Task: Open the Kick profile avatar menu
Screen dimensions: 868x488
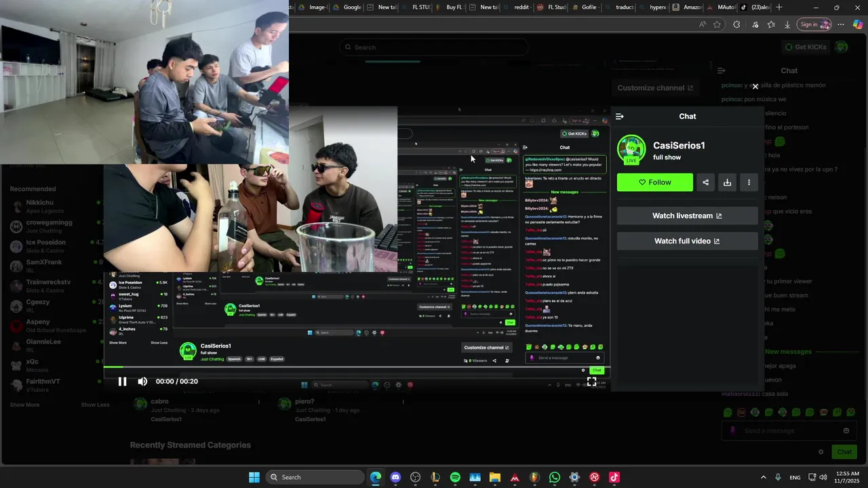Action: click(x=842, y=47)
